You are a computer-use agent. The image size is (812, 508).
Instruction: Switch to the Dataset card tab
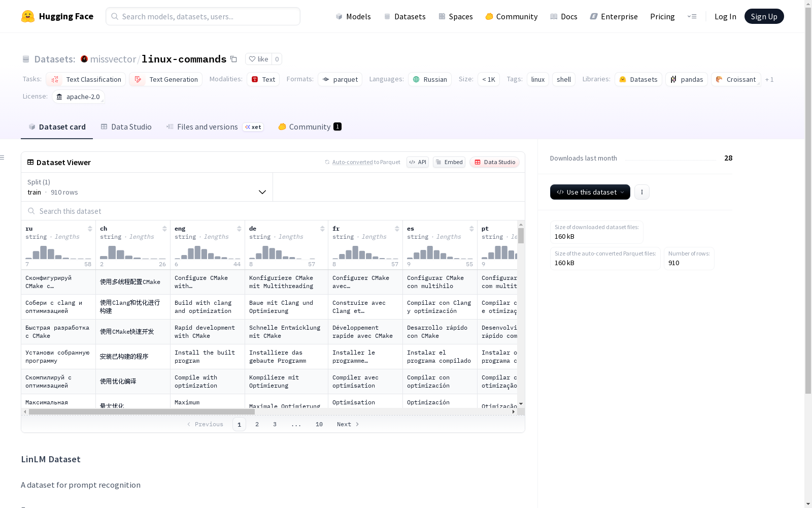point(57,127)
